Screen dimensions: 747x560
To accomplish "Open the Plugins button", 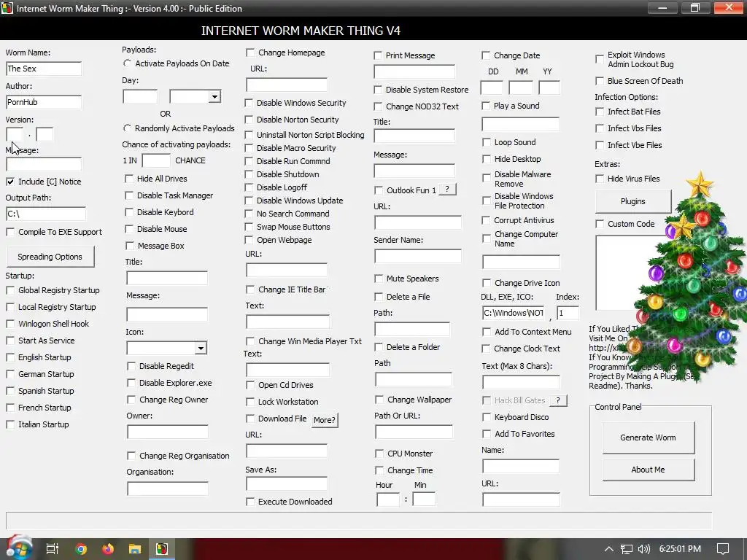I will [632, 201].
